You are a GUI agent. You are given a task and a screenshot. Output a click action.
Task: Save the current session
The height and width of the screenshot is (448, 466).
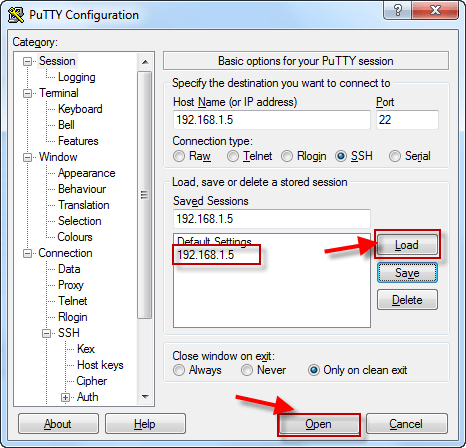pos(407,273)
